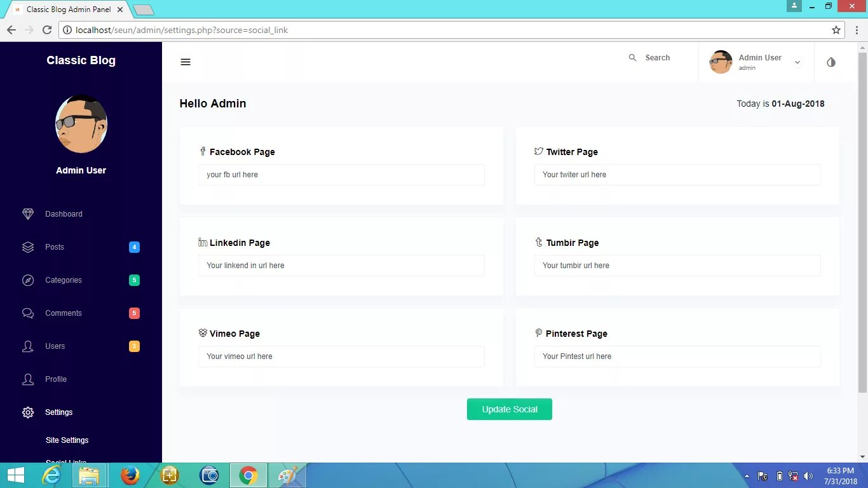
Task: Click the Tumblr icon beside Tumbir Page
Action: 539,242
